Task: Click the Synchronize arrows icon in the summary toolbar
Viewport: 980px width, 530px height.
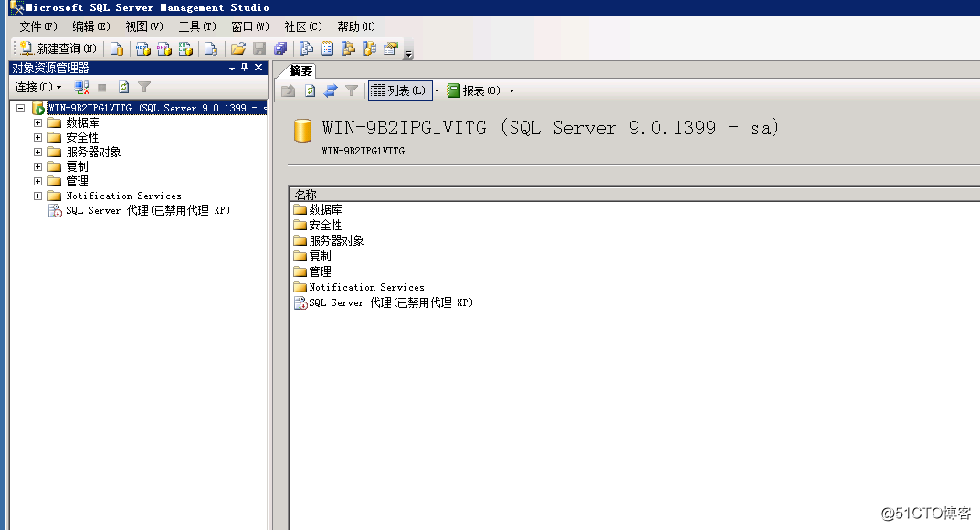Action: click(331, 90)
